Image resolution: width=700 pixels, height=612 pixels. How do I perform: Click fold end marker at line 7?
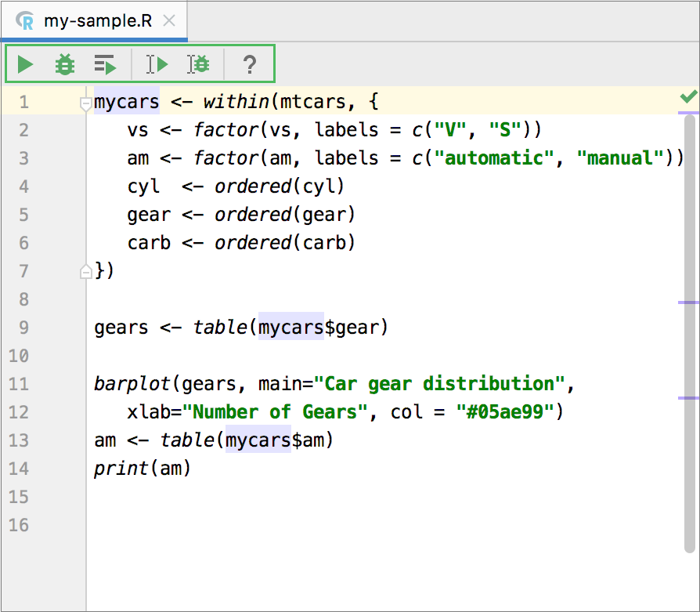click(x=86, y=271)
